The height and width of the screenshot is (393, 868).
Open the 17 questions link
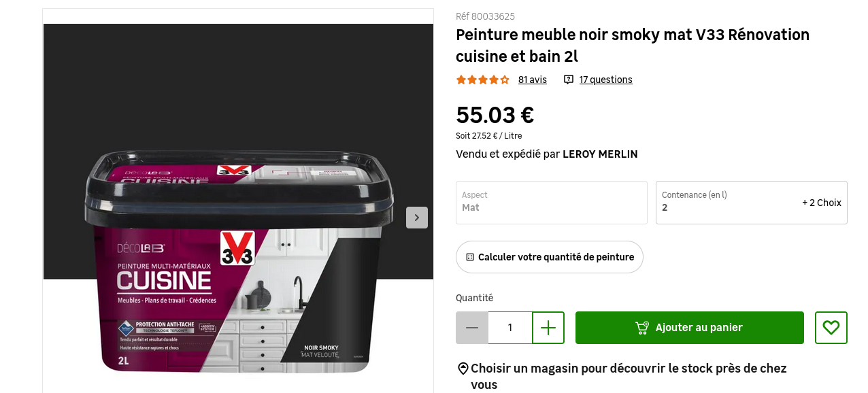[605, 80]
